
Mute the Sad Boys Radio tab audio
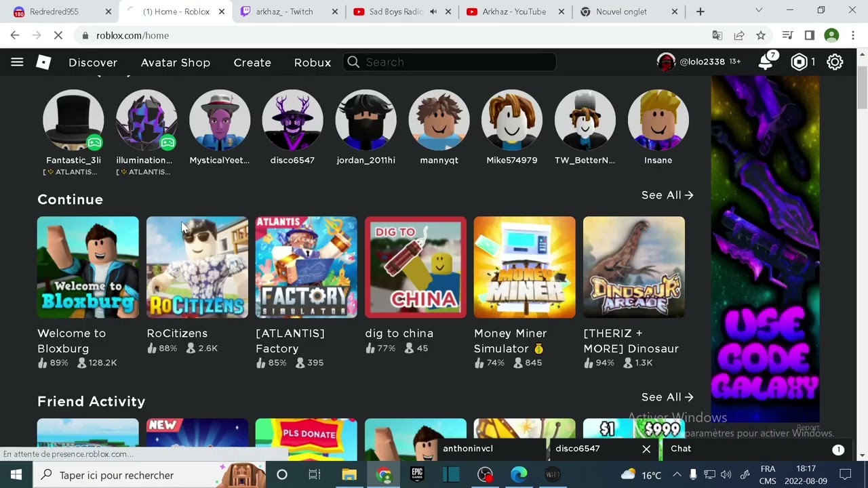coord(433,12)
